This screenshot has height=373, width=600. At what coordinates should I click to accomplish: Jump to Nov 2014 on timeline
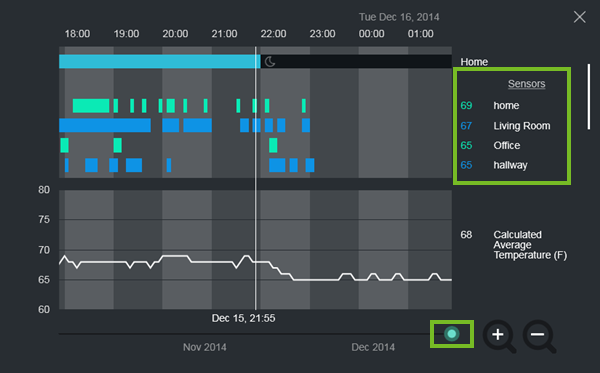click(204, 347)
